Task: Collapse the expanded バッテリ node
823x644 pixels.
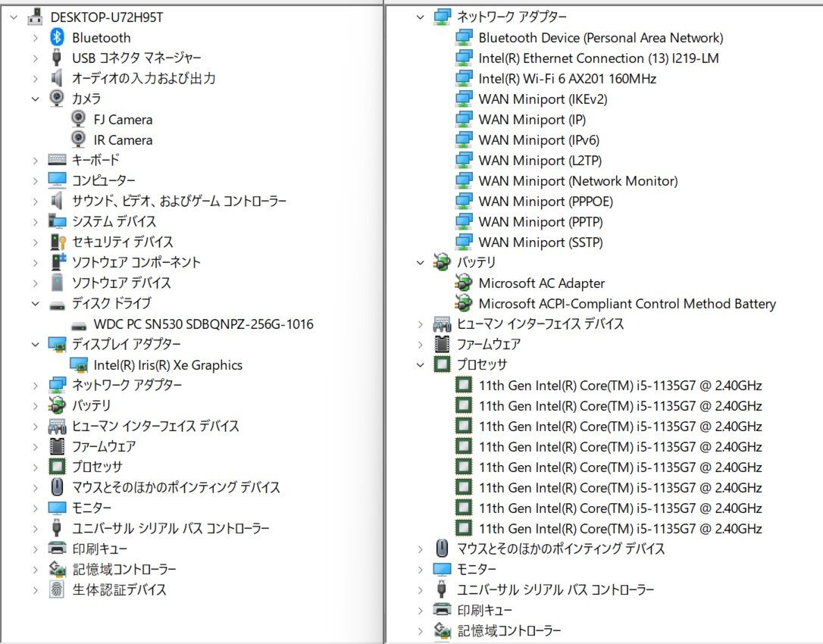Action: [x=420, y=262]
